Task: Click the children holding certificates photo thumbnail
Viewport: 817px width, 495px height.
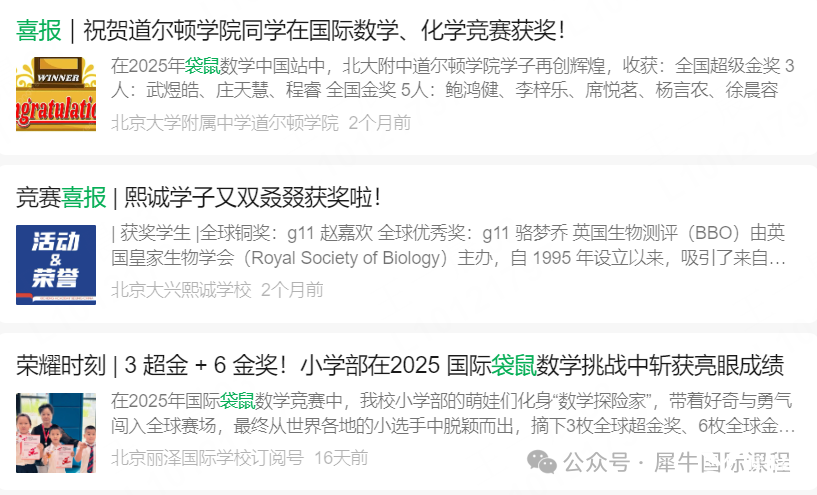Action: coord(56,433)
